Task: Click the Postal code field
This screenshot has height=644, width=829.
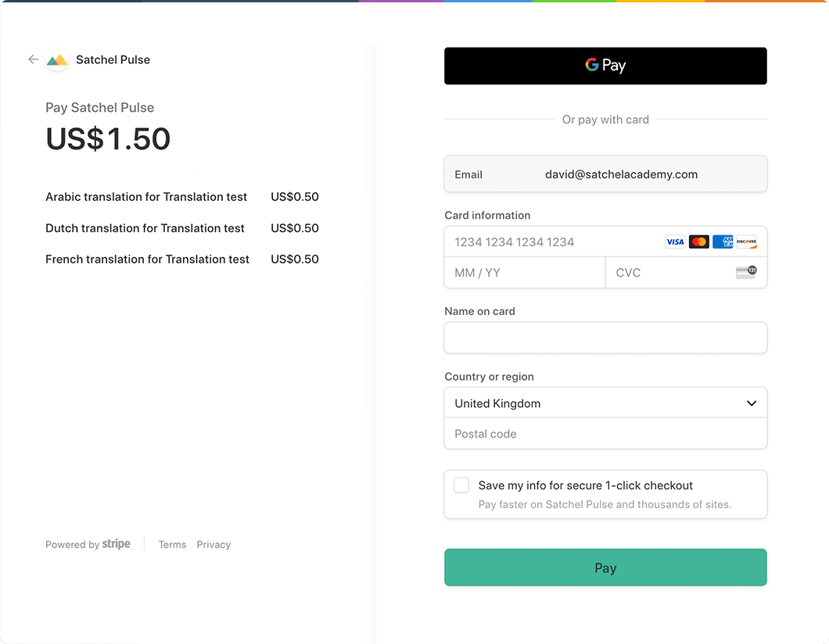Action: 605,434
